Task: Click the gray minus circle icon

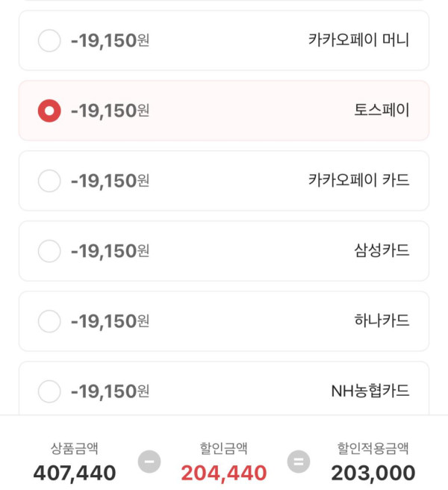Action: pyautogui.click(x=149, y=462)
